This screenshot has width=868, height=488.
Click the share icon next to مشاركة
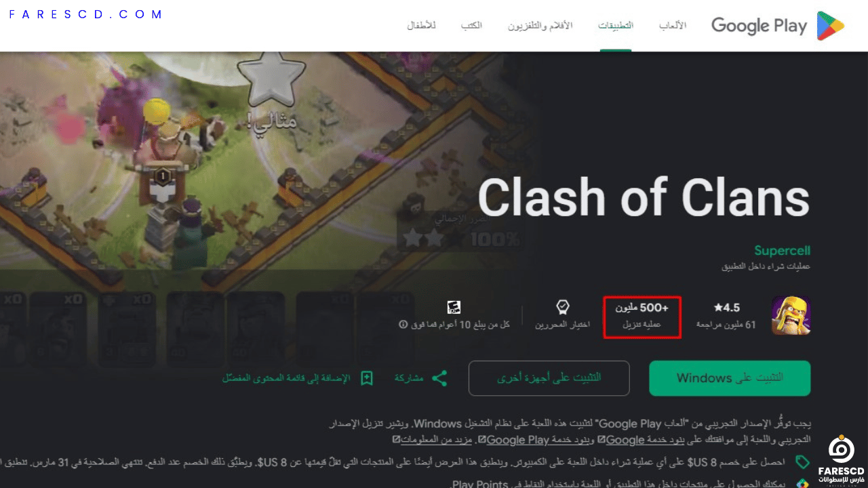[x=439, y=378]
